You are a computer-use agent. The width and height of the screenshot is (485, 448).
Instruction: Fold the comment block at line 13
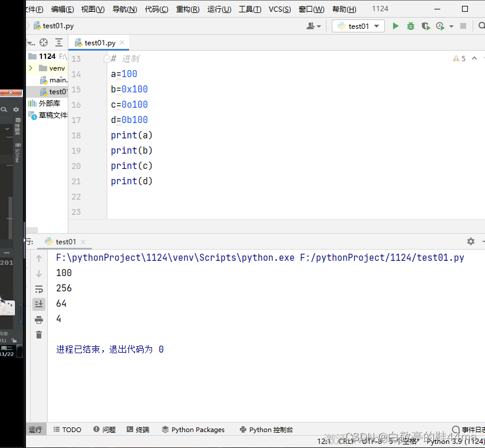coord(107,58)
